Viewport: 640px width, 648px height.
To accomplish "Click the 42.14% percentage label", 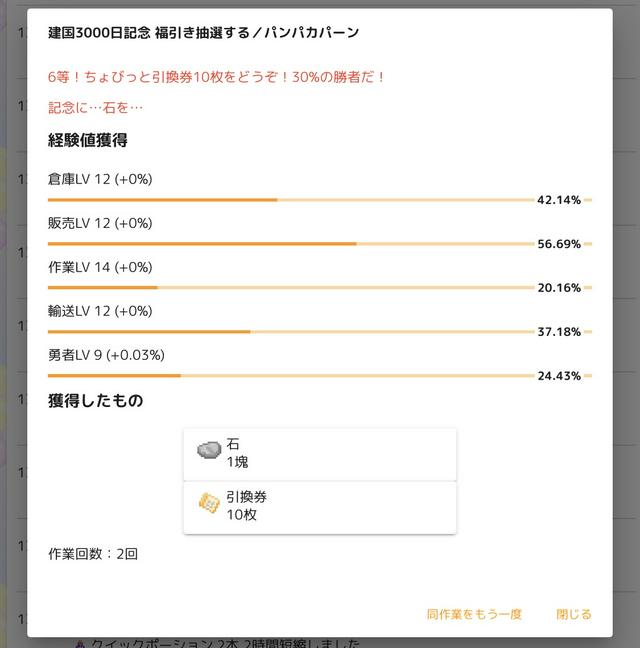I will click(x=559, y=200).
